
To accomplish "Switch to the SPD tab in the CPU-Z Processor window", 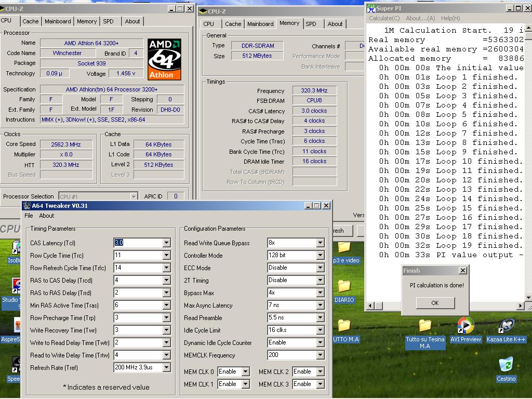I will 108,21.
